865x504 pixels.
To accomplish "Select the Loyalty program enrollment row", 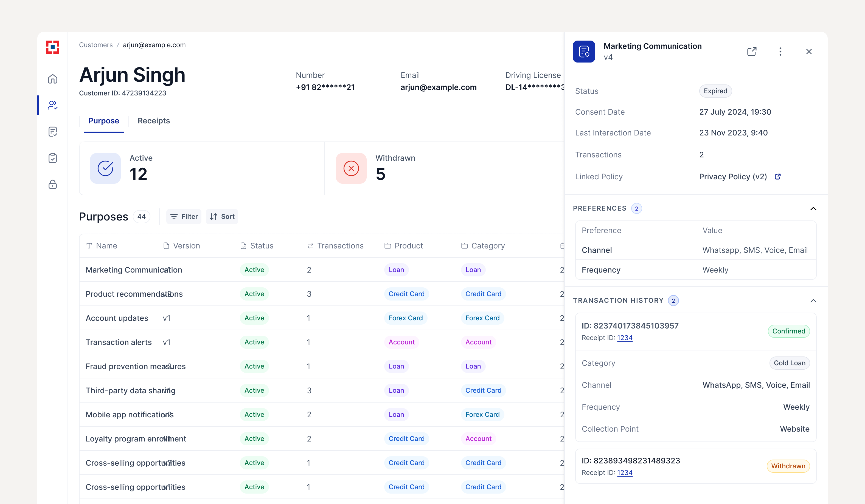I will (x=322, y=438).
